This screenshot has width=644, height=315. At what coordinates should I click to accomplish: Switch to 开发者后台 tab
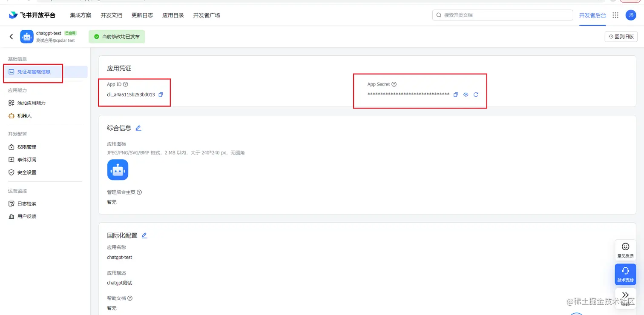click(x=592, y=15)
